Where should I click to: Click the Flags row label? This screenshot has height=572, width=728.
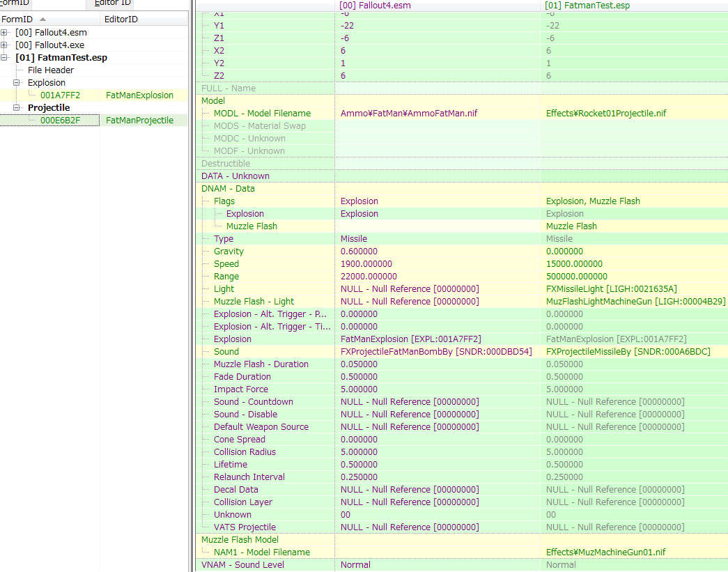click(x=224, y=201)
